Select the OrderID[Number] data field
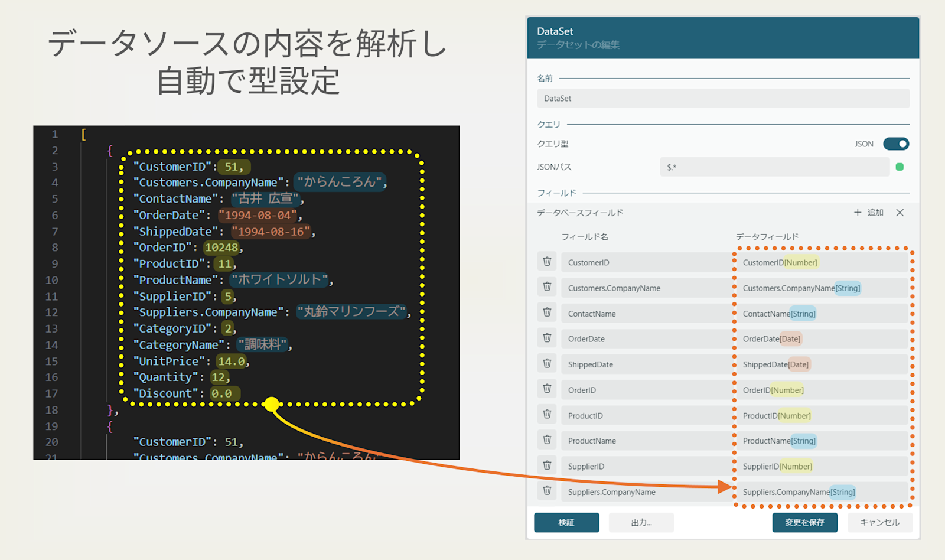The height and width of the screenshot is (560, 945). click(822, 389)
